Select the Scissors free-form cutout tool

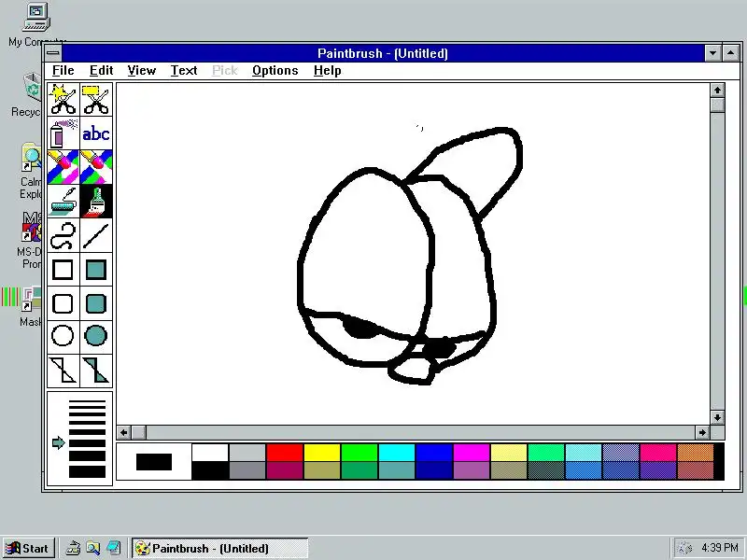(63, 100)
